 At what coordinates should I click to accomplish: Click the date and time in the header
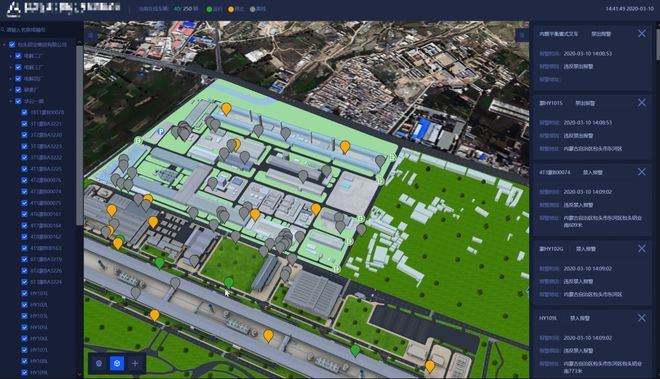pos(630,9)
